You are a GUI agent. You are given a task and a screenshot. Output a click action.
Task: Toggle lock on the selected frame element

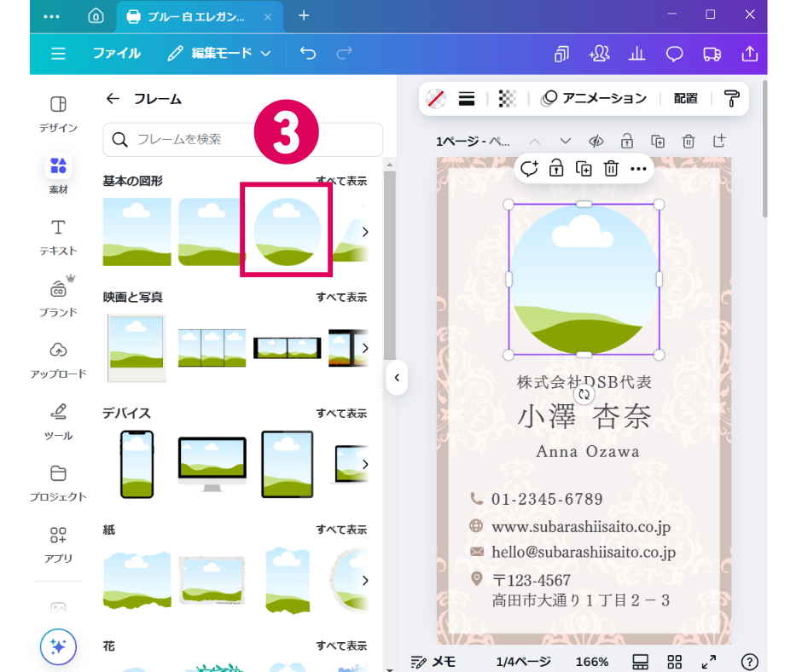click(555, 168)
